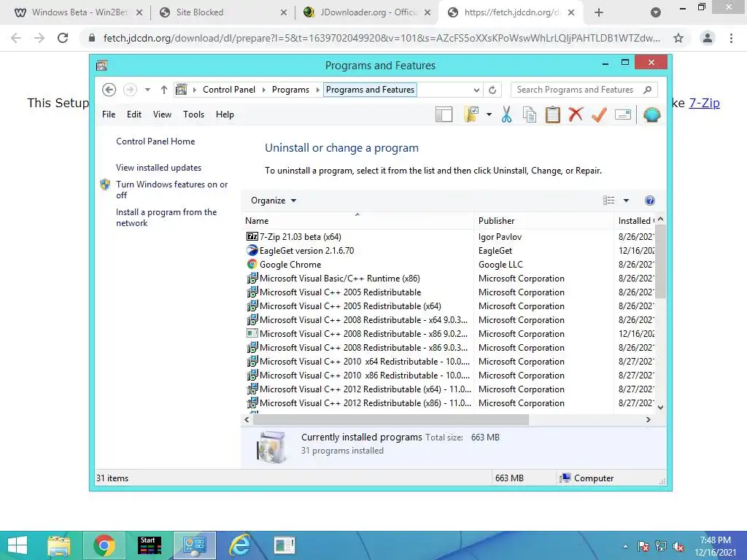Bookmark this page with star icon
Viewport: 747px width, 560px height.
pos(678,38)
